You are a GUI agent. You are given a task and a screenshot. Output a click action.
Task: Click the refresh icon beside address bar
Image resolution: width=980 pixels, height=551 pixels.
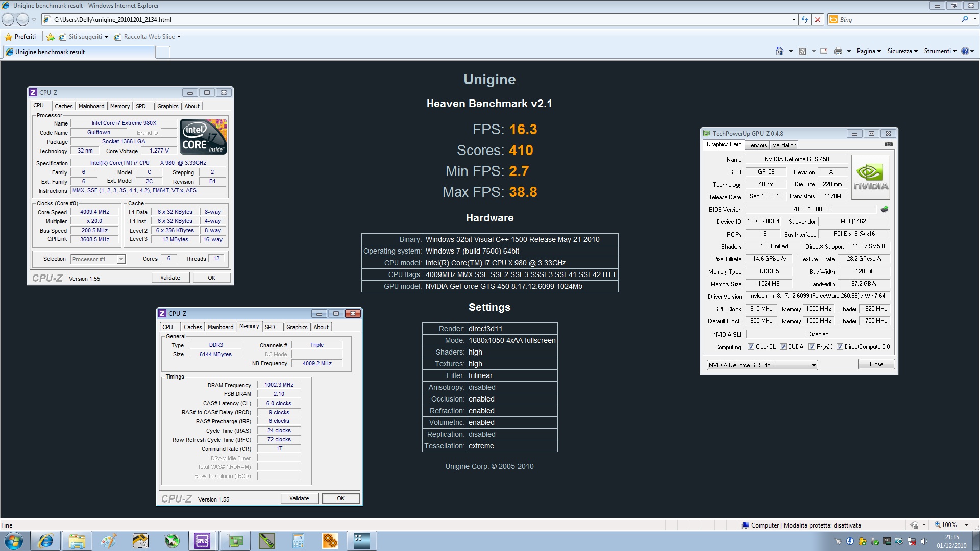pos(805,20)
